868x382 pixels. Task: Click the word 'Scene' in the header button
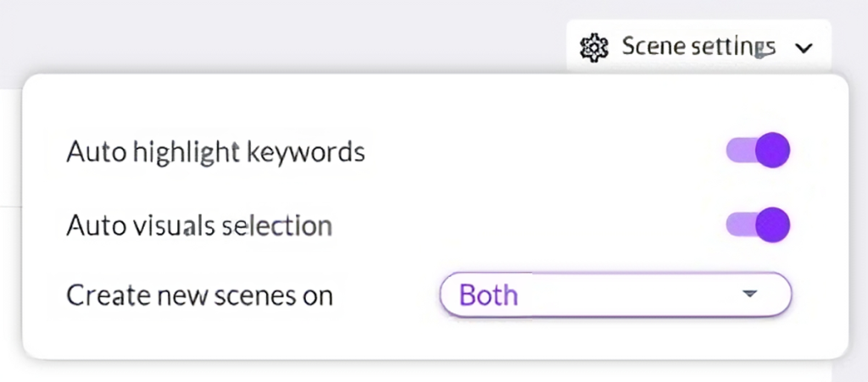point(651,46)
